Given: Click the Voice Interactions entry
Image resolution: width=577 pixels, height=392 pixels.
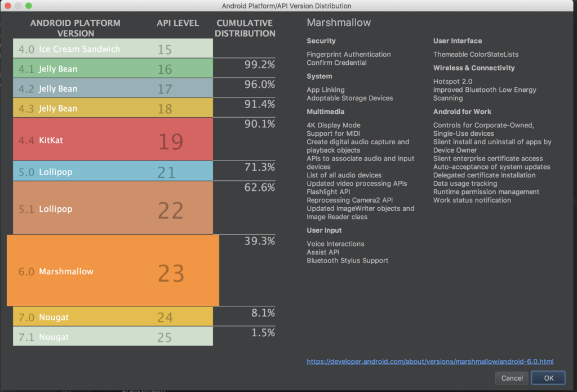Looking at the screenshot, I should tap(335, 244).
